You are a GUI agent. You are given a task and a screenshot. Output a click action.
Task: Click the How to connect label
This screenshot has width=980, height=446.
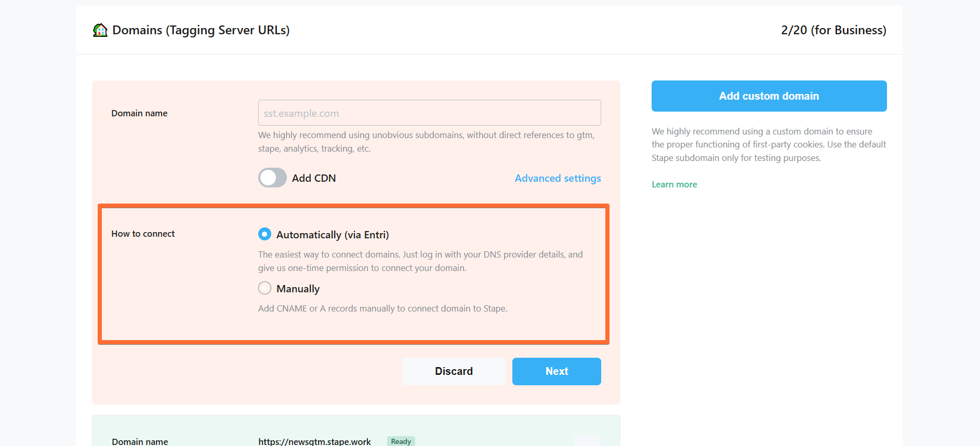[x=143, y=234]
